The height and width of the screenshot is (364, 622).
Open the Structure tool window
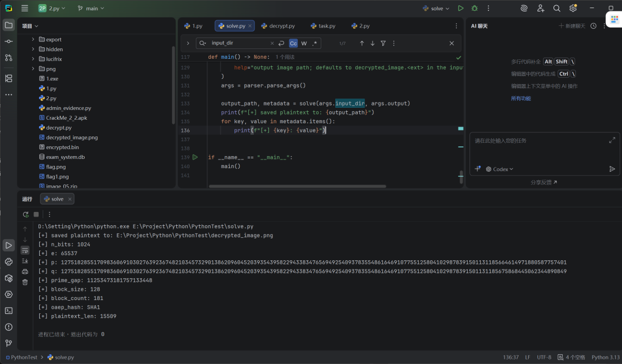pos(8,78)
